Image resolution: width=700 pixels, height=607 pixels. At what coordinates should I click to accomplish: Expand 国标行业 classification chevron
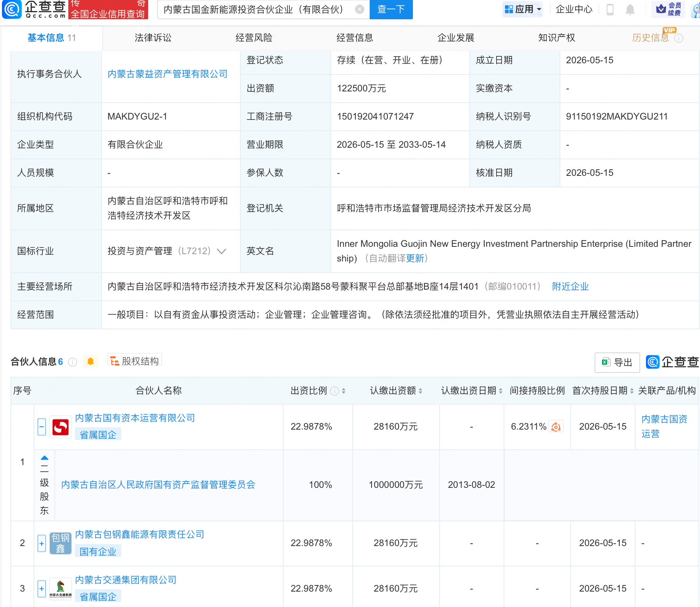tap(221, 251)
